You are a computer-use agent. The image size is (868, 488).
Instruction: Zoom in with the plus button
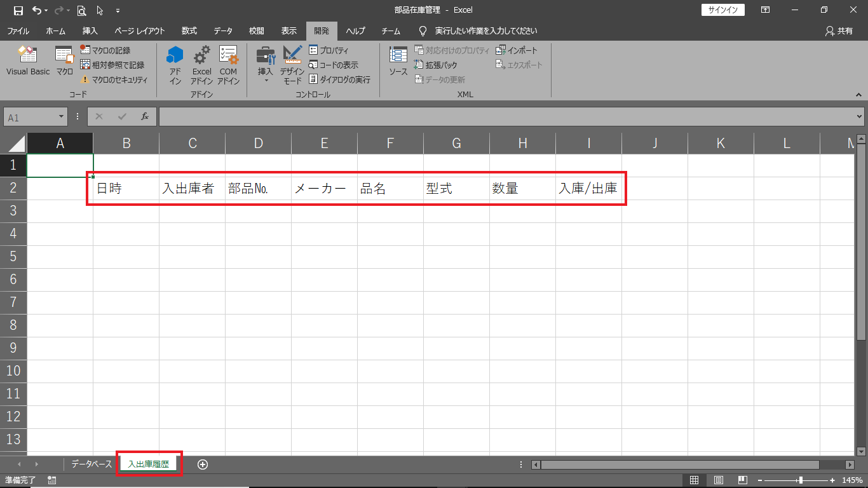click(x=832, y=480)
